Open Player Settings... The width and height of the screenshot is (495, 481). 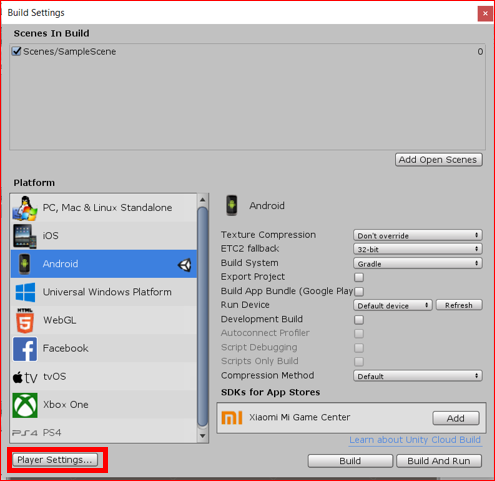pyautogui.click(x=55, y=460)
